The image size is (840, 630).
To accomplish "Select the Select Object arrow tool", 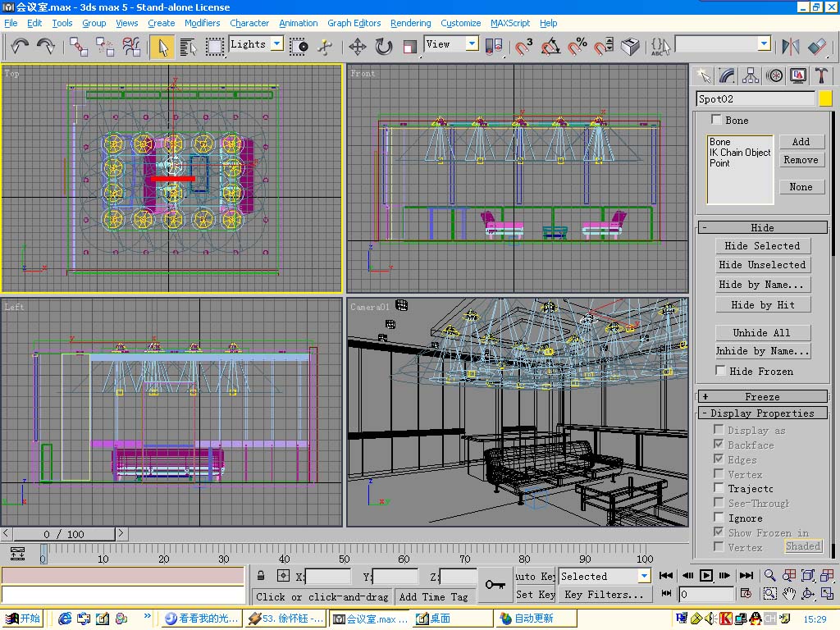I will point(162,47).
